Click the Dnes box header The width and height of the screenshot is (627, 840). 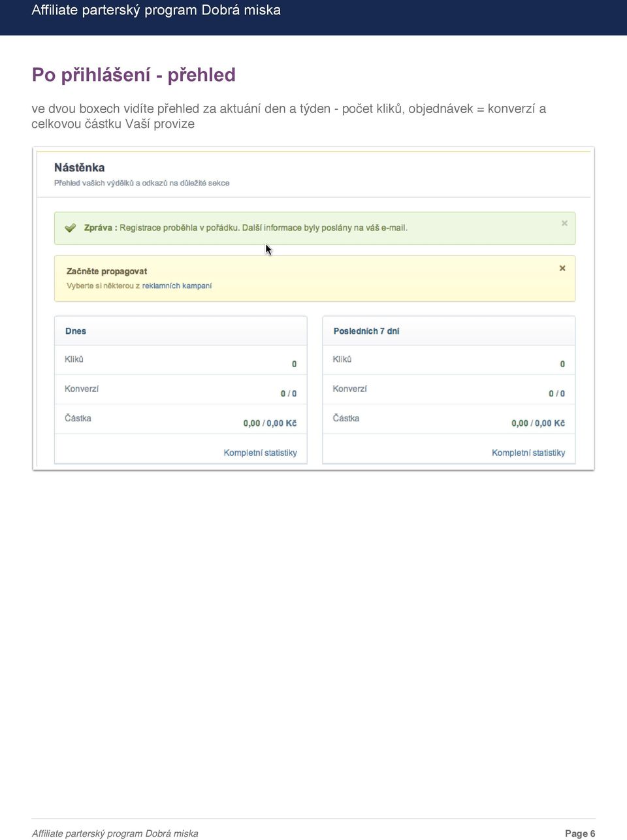coord(181,331)
